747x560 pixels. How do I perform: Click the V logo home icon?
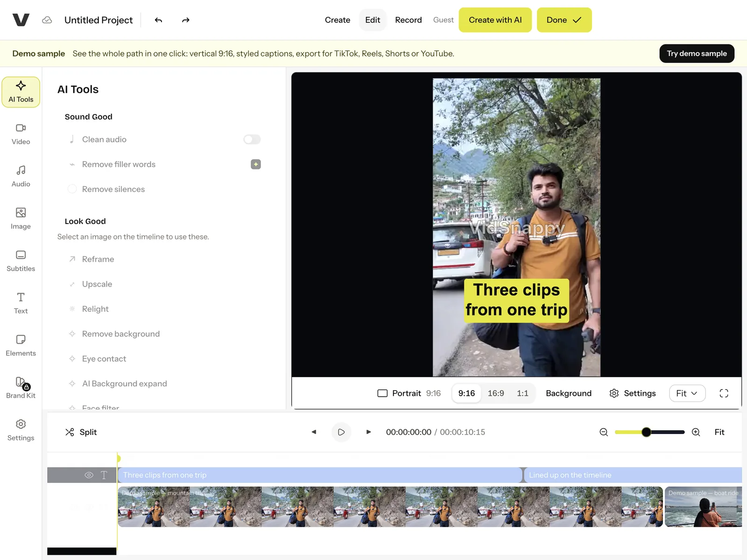21,20
